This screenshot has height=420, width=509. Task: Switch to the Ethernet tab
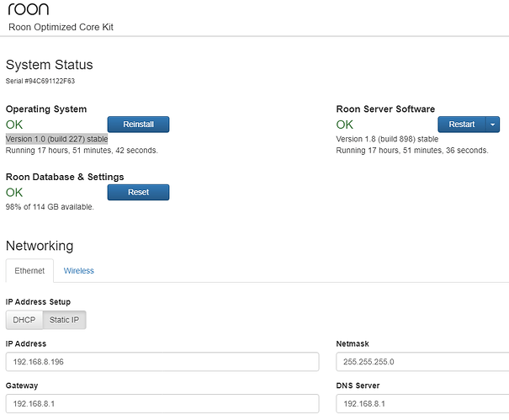[29, 270]
